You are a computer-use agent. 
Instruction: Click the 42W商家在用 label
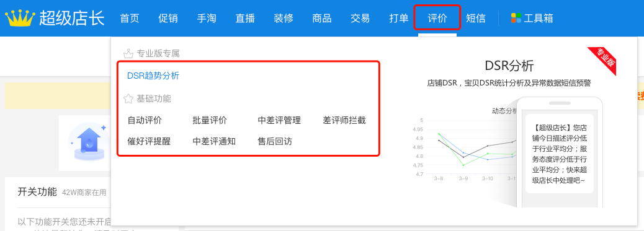tap(84, 193)
